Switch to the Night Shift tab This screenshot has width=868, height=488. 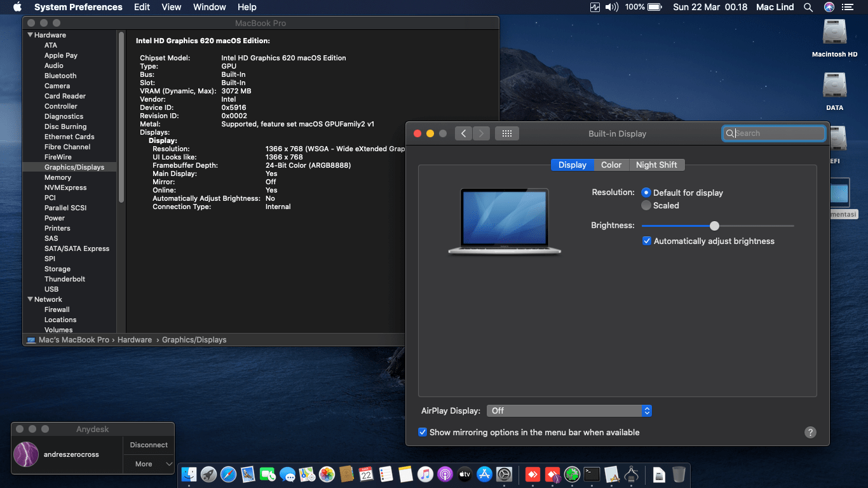coord(656,165)
